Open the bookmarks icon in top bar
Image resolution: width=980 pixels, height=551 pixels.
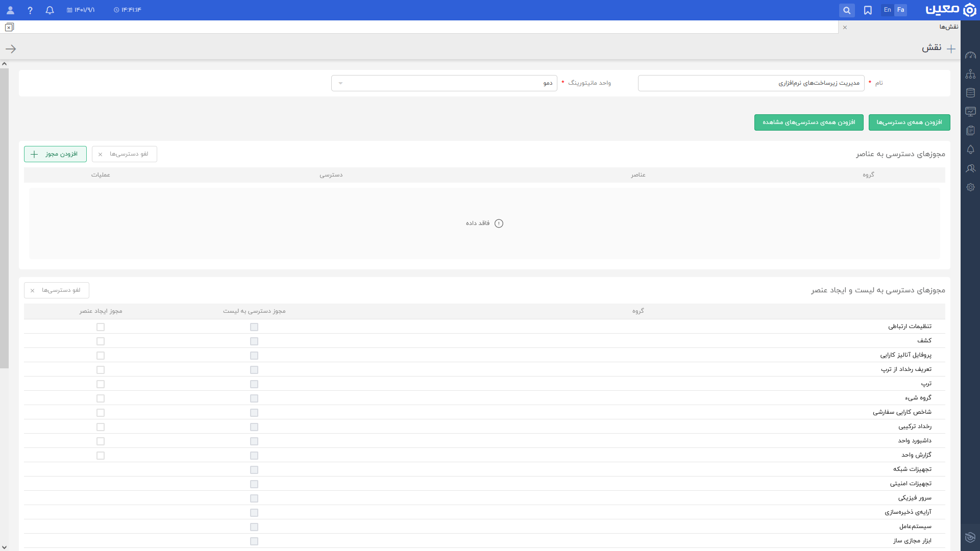(x=868, y=10)
